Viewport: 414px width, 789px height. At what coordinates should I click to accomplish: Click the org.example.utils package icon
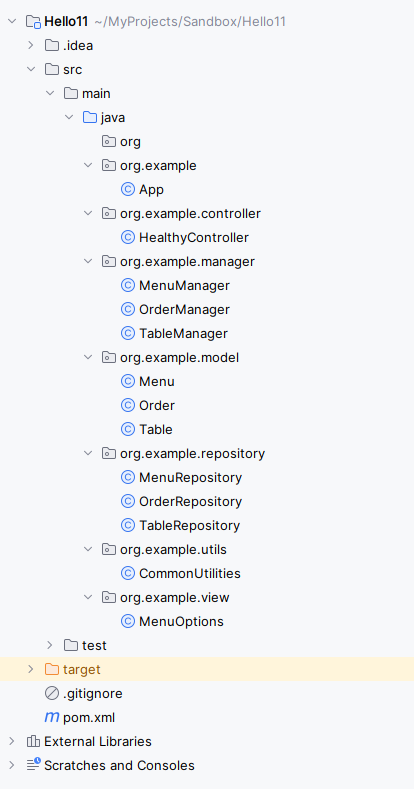click(109, 549)
